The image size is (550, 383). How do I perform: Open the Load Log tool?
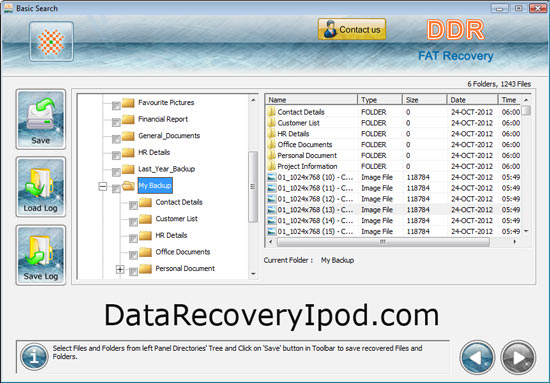coord(41,187)
